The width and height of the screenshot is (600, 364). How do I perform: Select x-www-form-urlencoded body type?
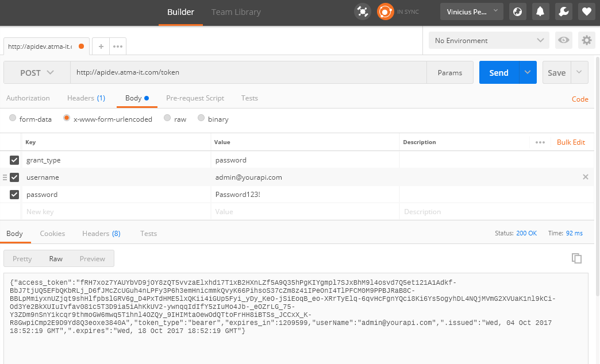[x=67, y=118]
